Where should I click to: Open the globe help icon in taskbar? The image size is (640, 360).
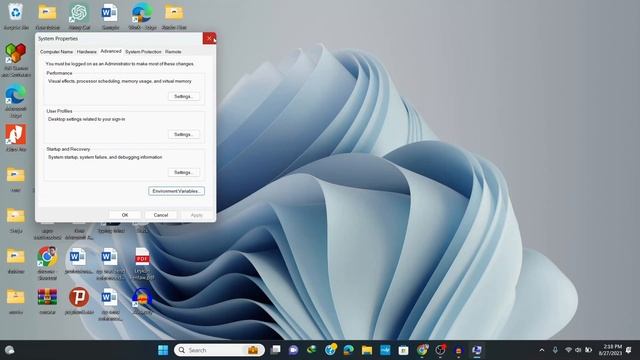click(330, 349)
